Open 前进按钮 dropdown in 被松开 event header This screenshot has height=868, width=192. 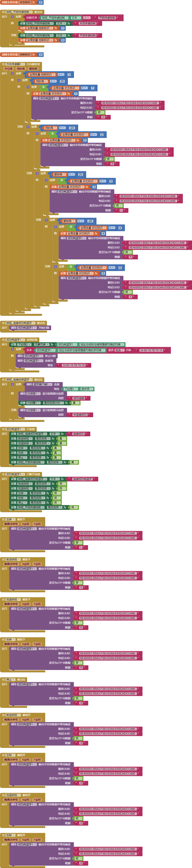13,715
